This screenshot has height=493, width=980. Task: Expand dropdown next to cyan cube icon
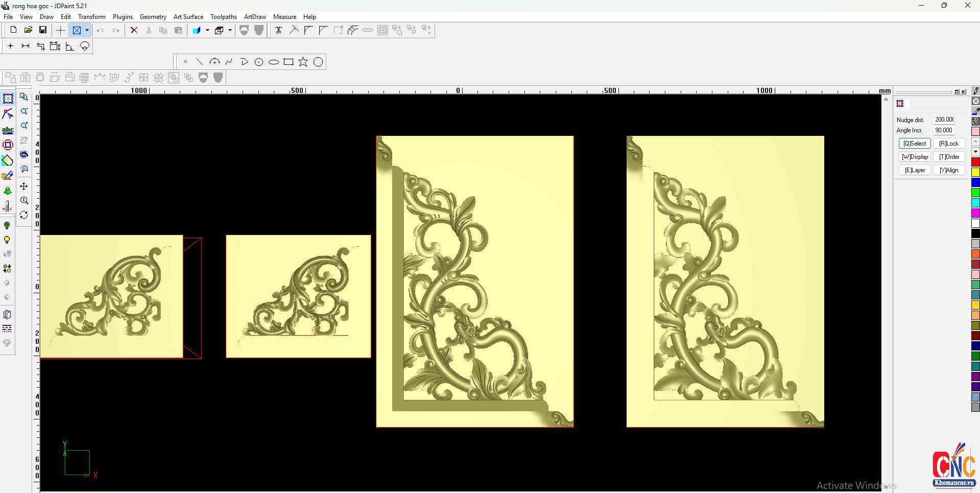pos(207,30)
